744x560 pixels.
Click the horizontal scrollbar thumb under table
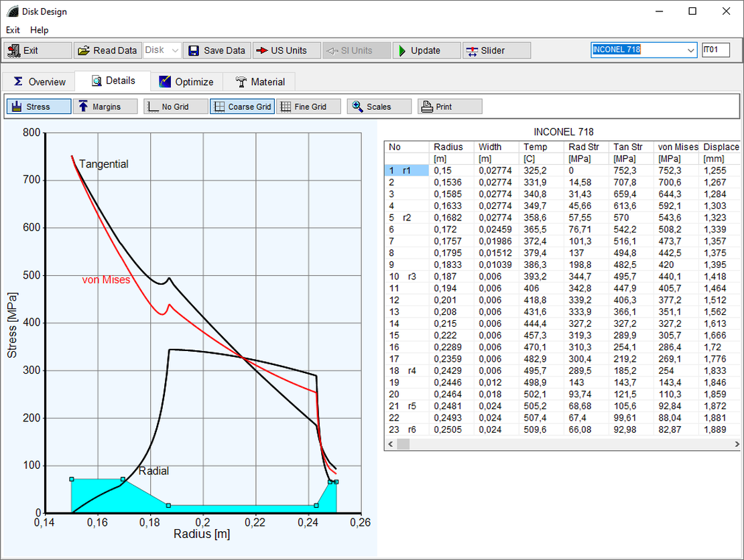pos(403,444)
